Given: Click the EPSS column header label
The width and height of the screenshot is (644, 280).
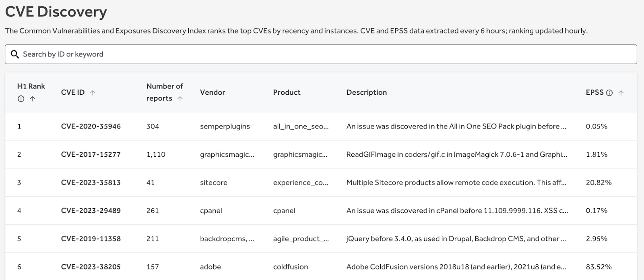Looking at the screenshot, I should pos(594,92).
